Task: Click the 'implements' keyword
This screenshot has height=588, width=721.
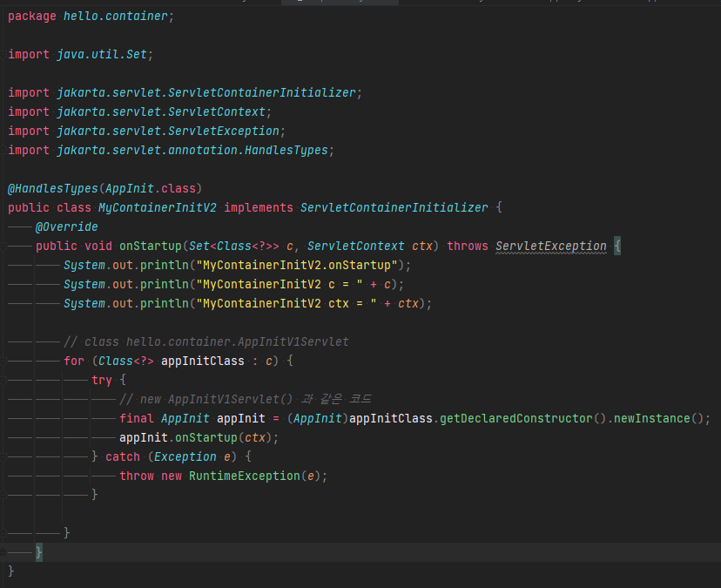Action: (259, 208)
